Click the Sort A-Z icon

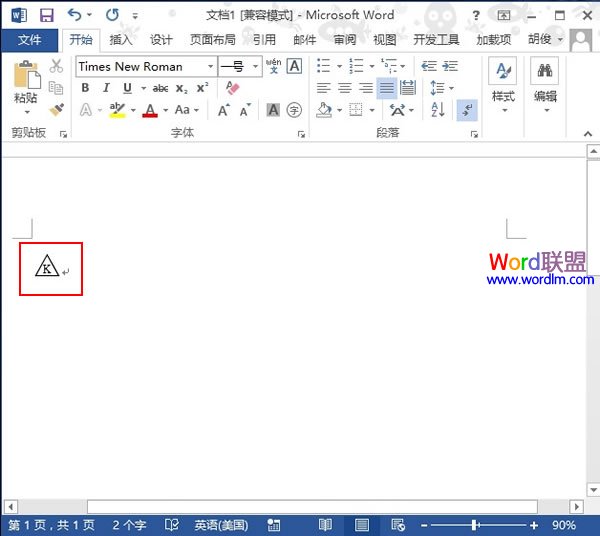point(438,110)
